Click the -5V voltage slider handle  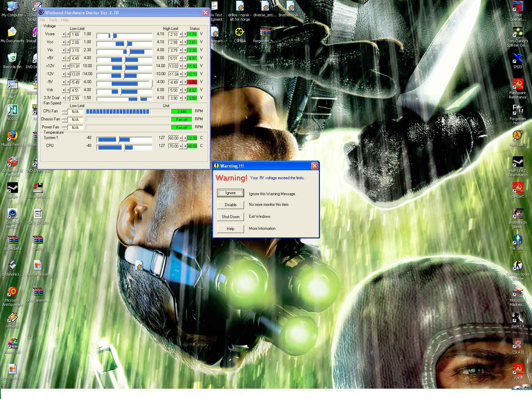152,83
